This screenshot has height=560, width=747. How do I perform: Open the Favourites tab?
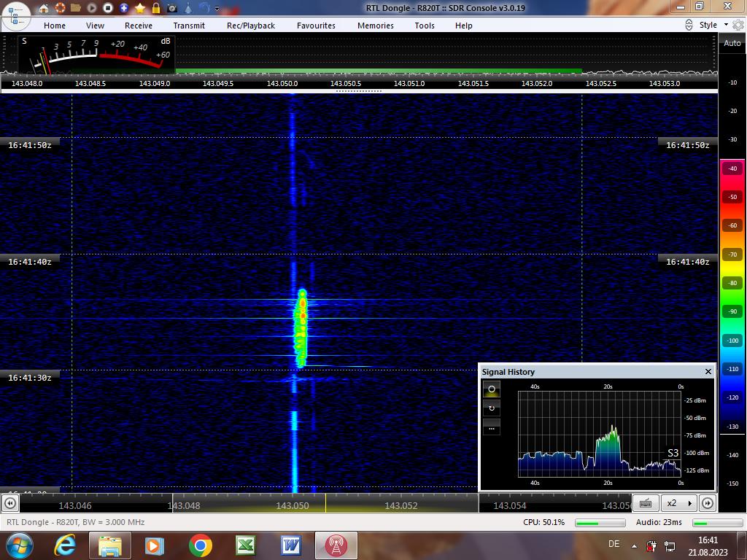pyautogui.click(x=316, y=26)
